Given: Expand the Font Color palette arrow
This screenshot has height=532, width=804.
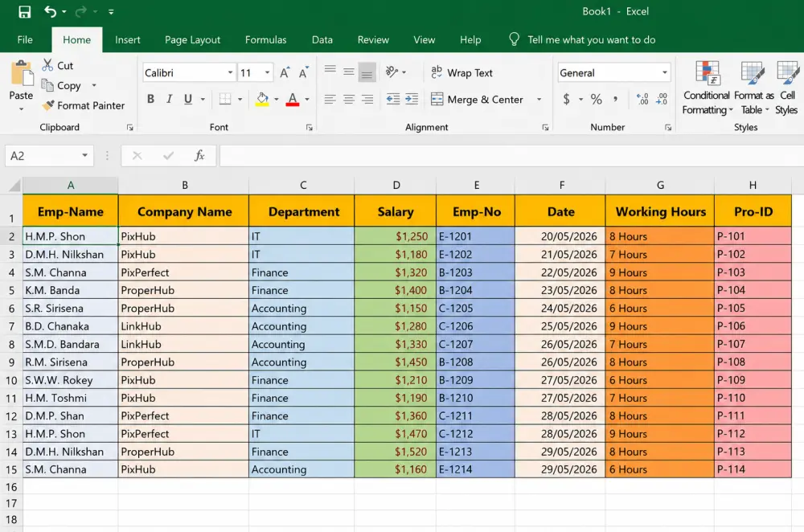Looking at the screenshot, I should [307, 100].
